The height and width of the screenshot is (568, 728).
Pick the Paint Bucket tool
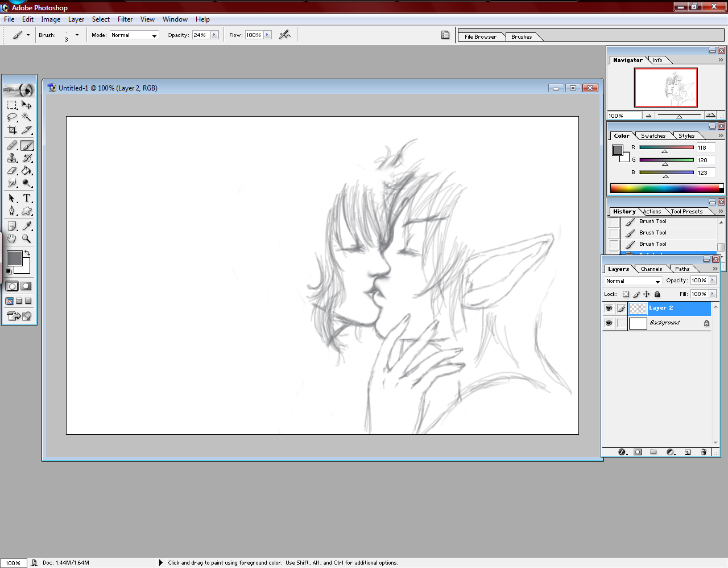click(x=26, y=171)
